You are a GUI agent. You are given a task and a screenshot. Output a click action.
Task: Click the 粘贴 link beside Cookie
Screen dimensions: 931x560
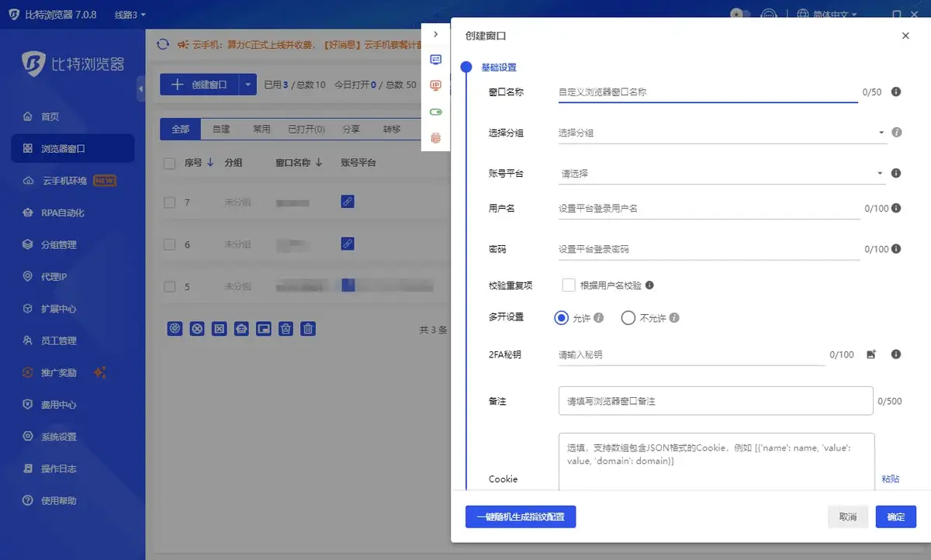[891, 479]
